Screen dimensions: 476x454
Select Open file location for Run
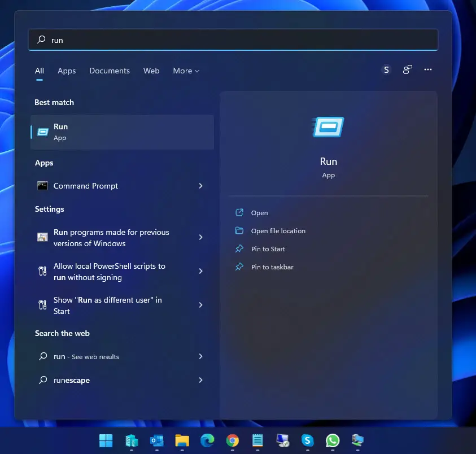point(278,231)
